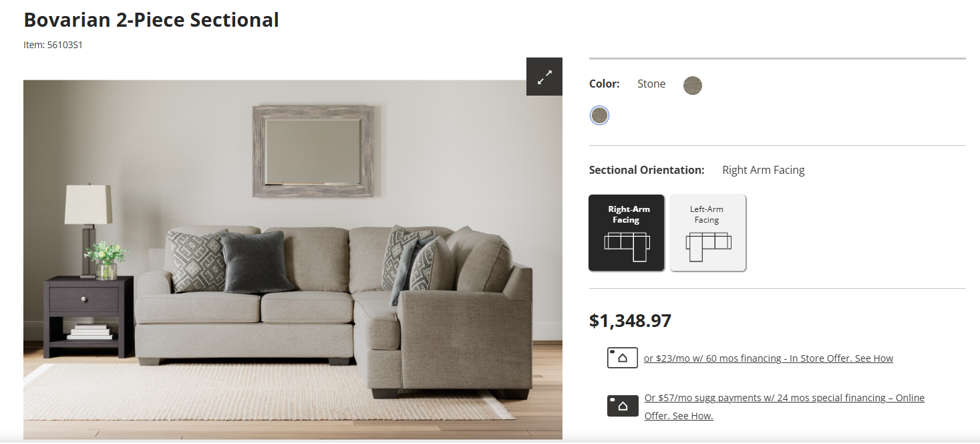Screen dimensions: 980x444
Task: Click the Bovarian 2-Piece Sectional title
Action: tap(152, 20)
